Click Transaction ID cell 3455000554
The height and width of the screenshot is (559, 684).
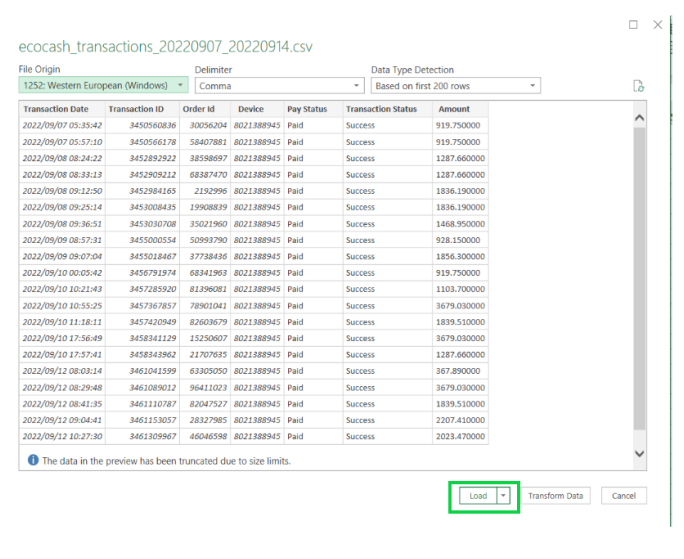[x=142, y=240]
